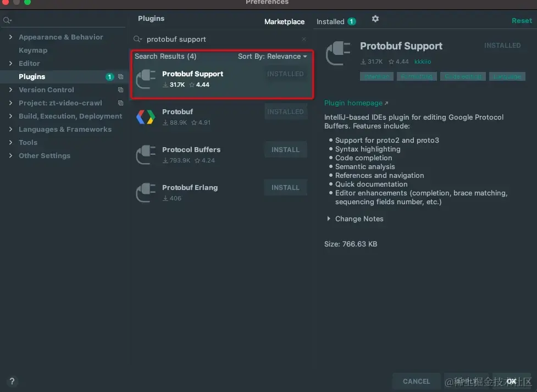The image size is (537, 392).
Task: Expand the Version Control section
Action: (10, 89)
